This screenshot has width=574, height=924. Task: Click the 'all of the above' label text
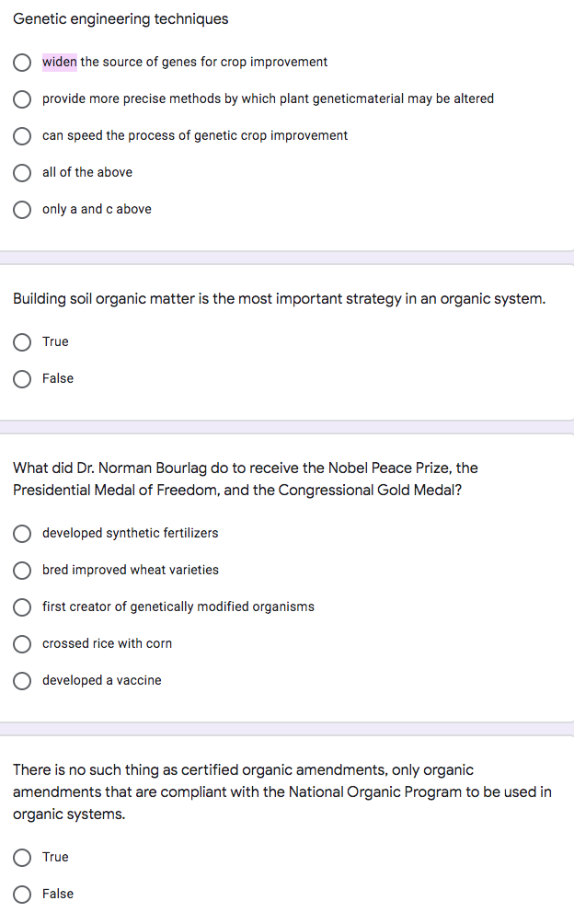(x=87, y=172)
